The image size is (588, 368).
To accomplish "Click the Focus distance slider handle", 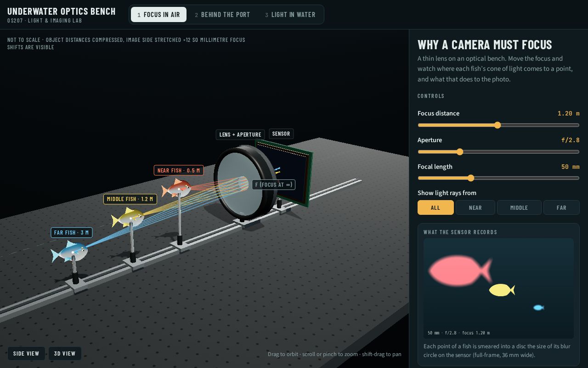I will [x=498, y=125].
